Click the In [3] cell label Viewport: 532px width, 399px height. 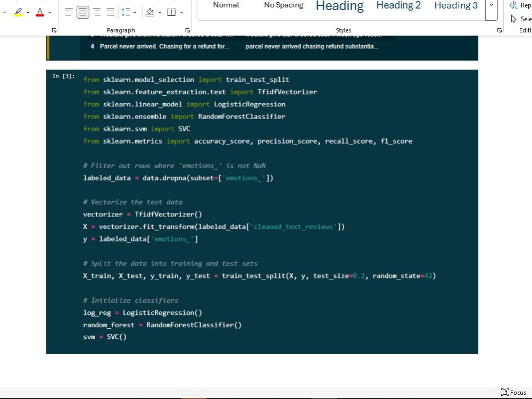63,76
